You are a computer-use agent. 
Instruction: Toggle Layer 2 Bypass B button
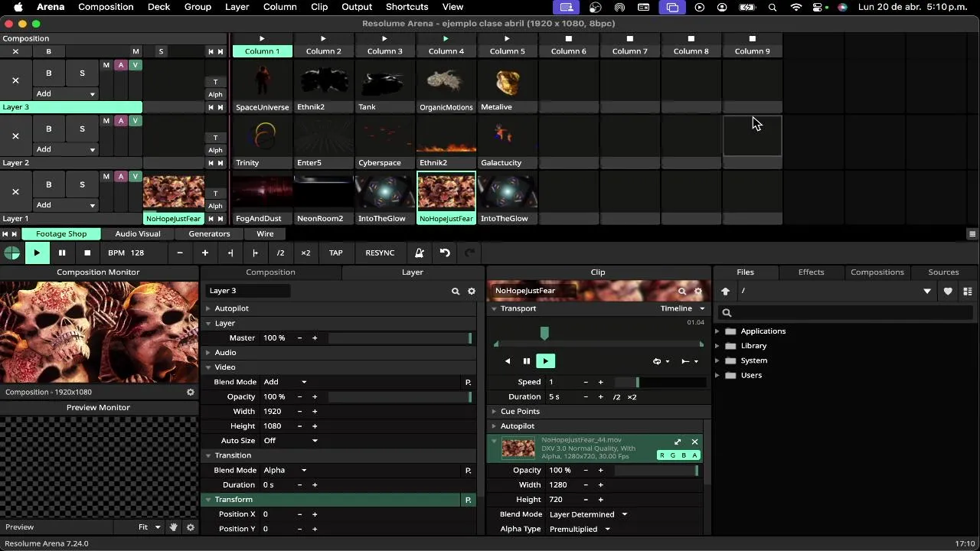tap(49, 129)
